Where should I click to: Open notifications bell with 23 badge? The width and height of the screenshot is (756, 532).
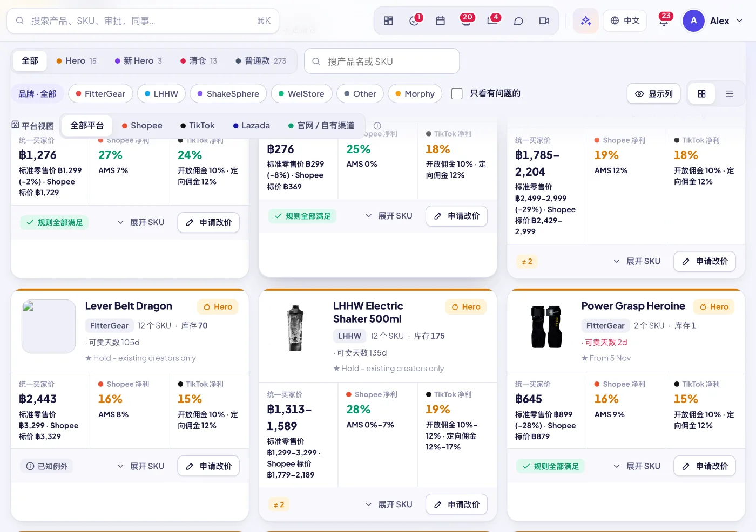(x=664, y=21)
